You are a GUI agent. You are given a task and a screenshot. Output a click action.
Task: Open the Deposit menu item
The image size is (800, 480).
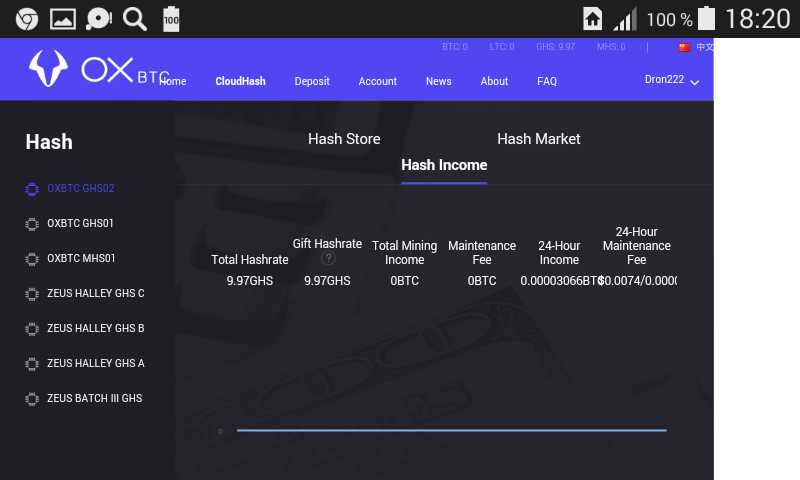click(312, 81)
